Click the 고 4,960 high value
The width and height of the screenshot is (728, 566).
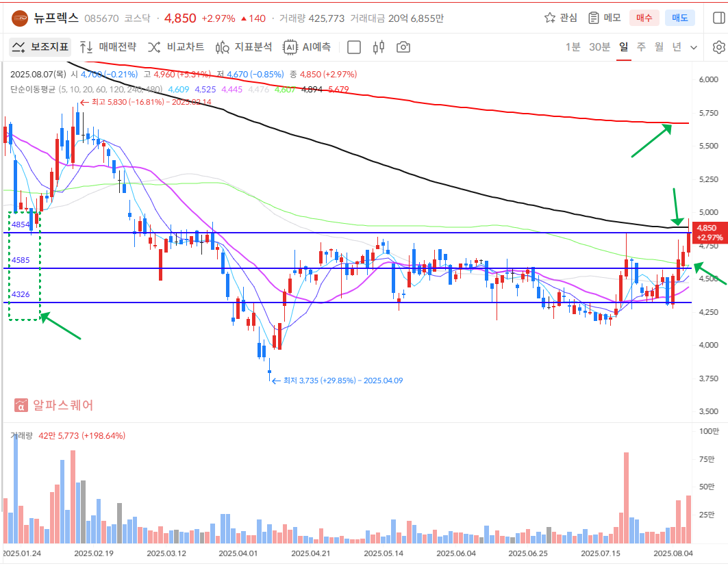[177, 74]
